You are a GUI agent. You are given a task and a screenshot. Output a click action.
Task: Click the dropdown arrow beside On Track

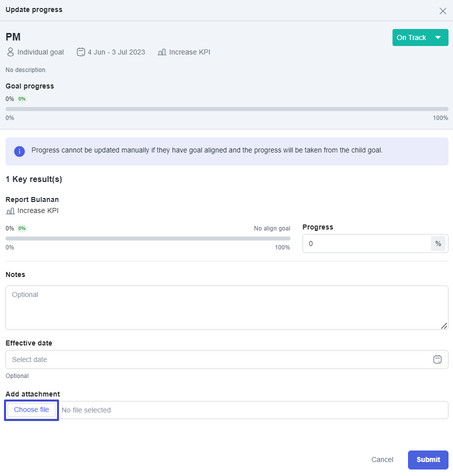pos(438,37)
